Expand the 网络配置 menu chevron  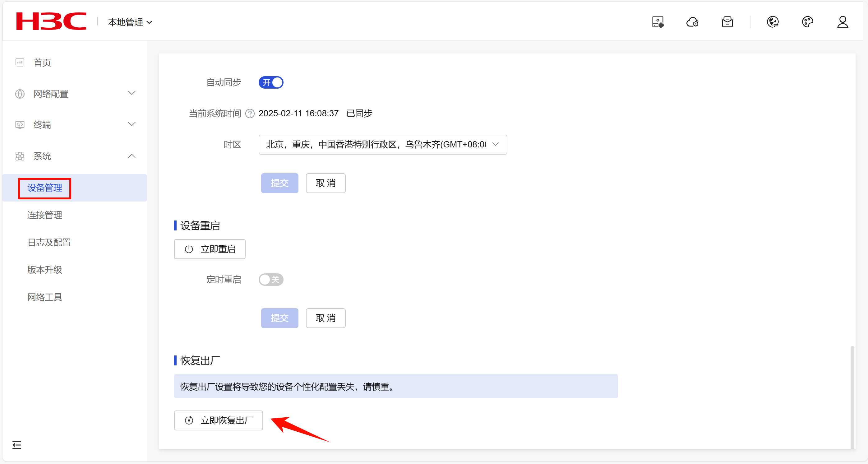(132, 93)
